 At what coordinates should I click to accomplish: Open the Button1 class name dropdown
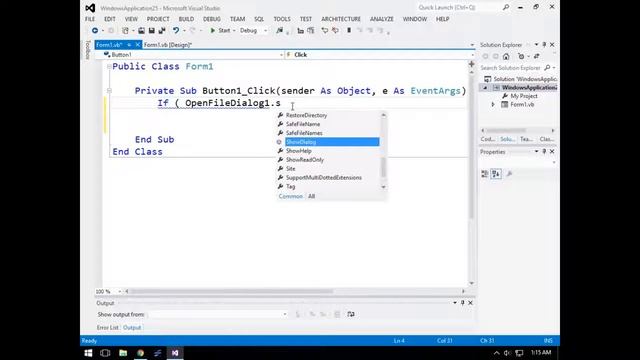click(282, 55)
